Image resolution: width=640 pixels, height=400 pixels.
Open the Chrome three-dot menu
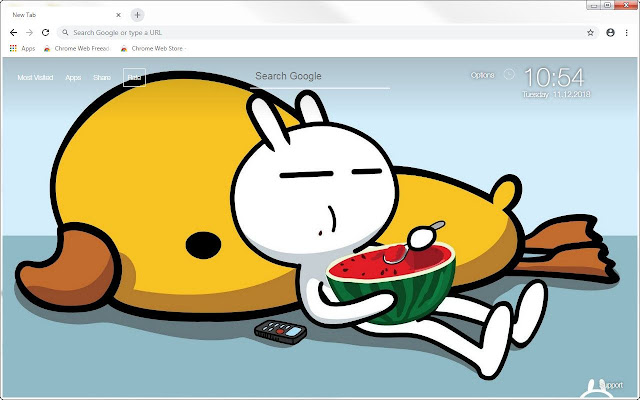[627, 33]
